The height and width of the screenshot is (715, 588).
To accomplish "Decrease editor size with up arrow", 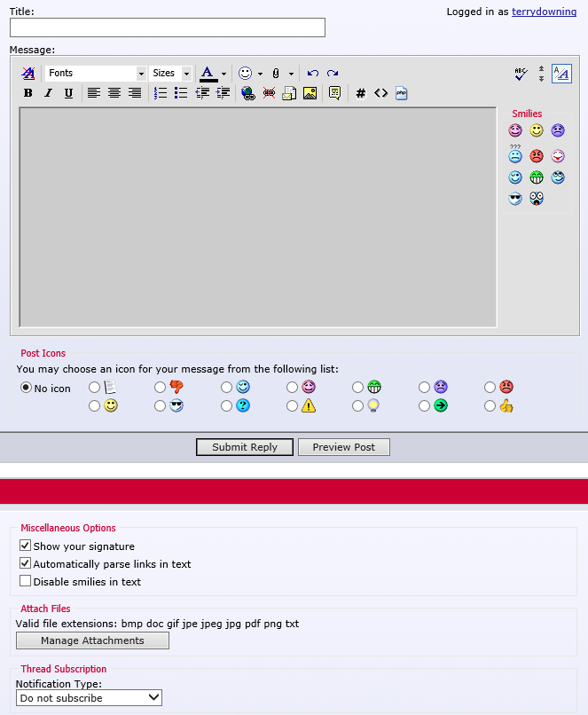I will pos(541,68).
